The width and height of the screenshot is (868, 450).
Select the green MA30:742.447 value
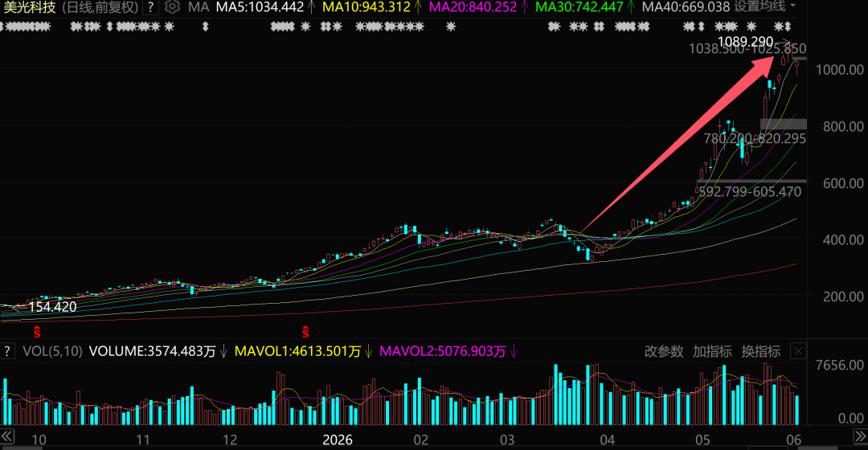click(x=579, y=7)
